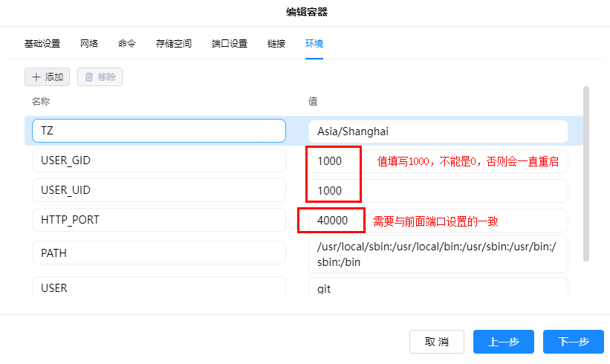Switch to the 基础设置 tab
Viewport: 610px width, 364px height.
42,44
